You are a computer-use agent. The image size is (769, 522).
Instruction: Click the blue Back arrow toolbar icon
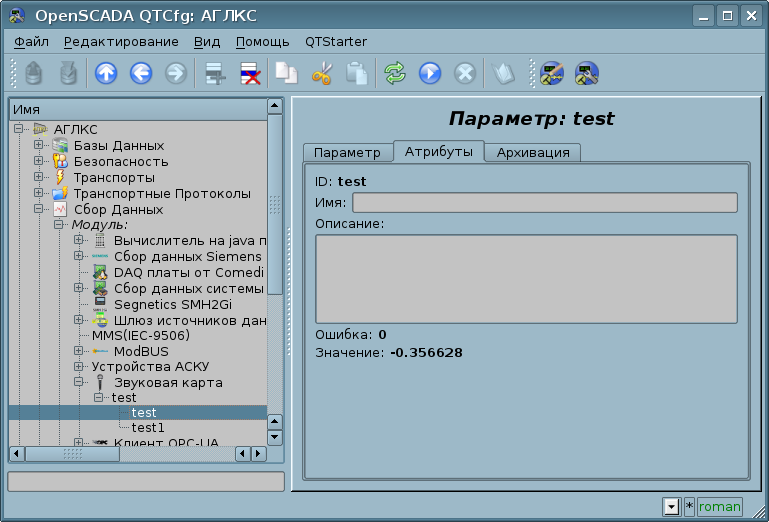tap(141, 73)
